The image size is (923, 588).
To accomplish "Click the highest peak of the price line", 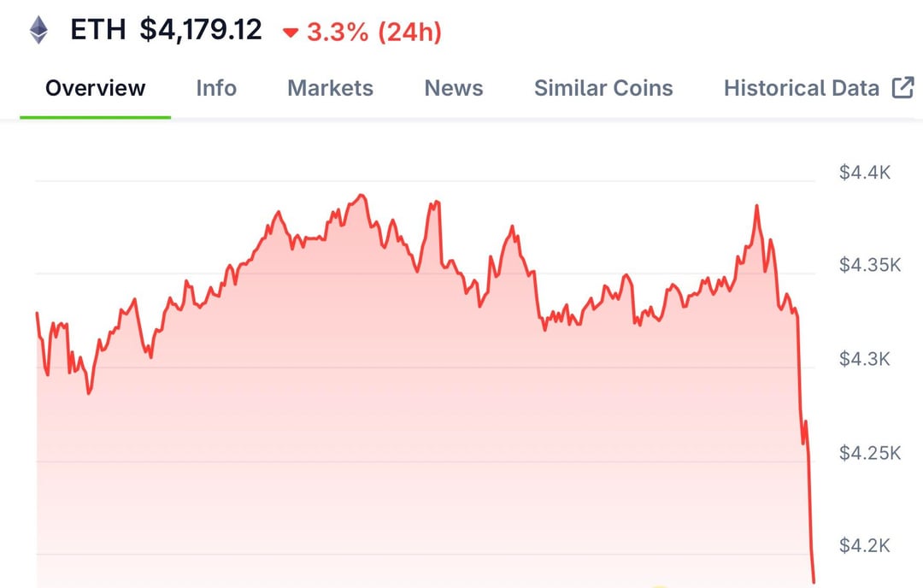I will [x=362, y=196].
